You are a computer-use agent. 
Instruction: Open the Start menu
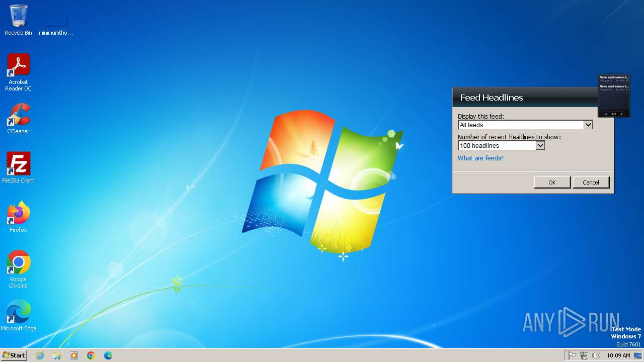point(14,355)
